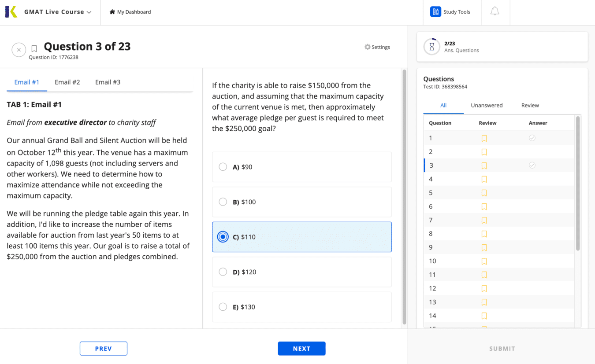Open the notifications bell
The height and width of the screenshot is (364, 595).
tap(495, 12)
